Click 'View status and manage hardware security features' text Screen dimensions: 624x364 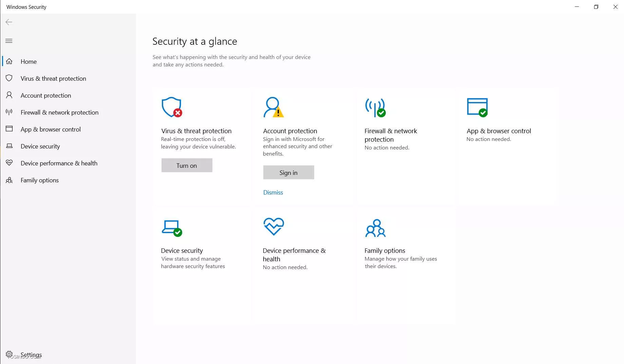coord(193,262)
